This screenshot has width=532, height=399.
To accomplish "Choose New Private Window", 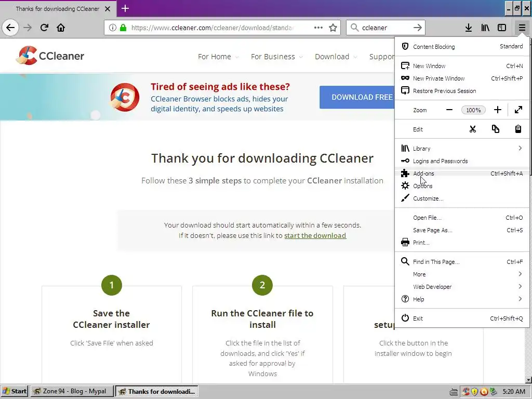I will tap(462, 78).
